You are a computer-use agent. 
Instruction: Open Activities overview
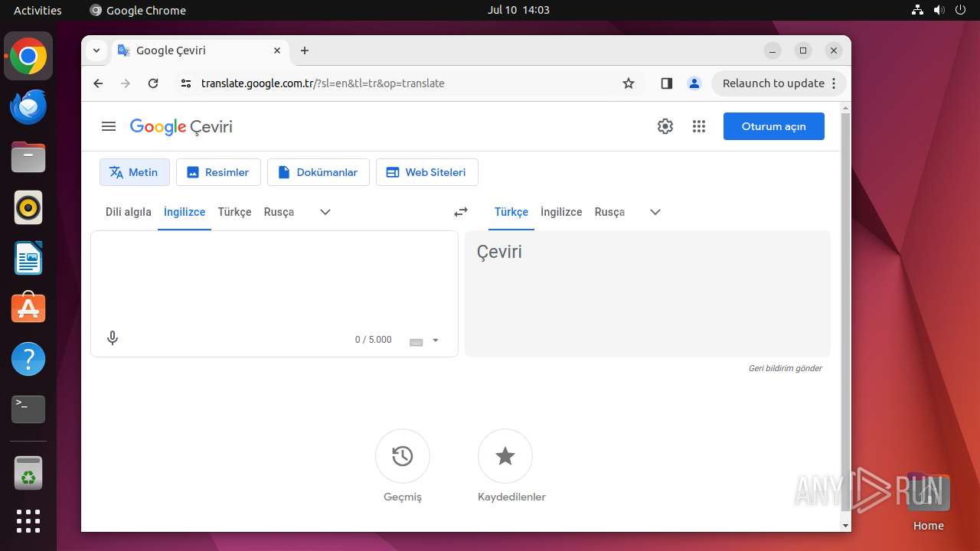pyautogui.click(x=38, y=10)
